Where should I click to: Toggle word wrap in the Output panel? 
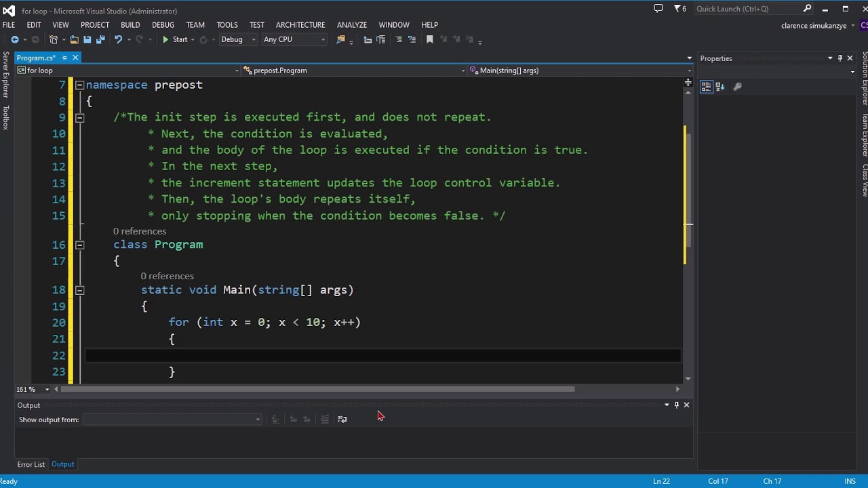tap(342, 420)
